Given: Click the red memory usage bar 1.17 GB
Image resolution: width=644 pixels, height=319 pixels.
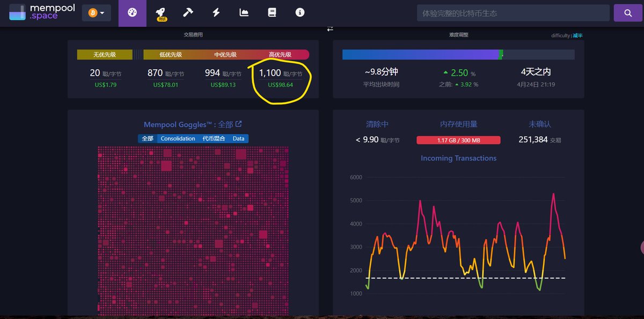Looking at the screenshot, I should click(x=458, y=140).
